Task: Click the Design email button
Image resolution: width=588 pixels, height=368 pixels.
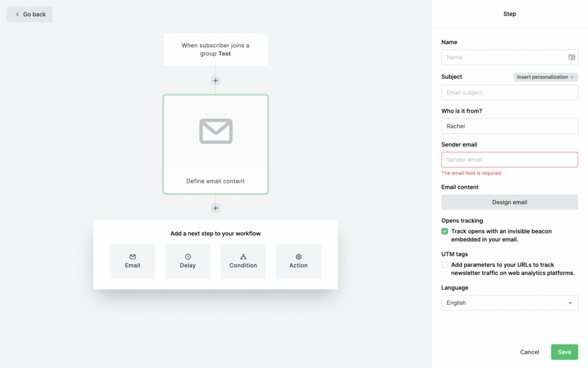Action: point(510,202)
